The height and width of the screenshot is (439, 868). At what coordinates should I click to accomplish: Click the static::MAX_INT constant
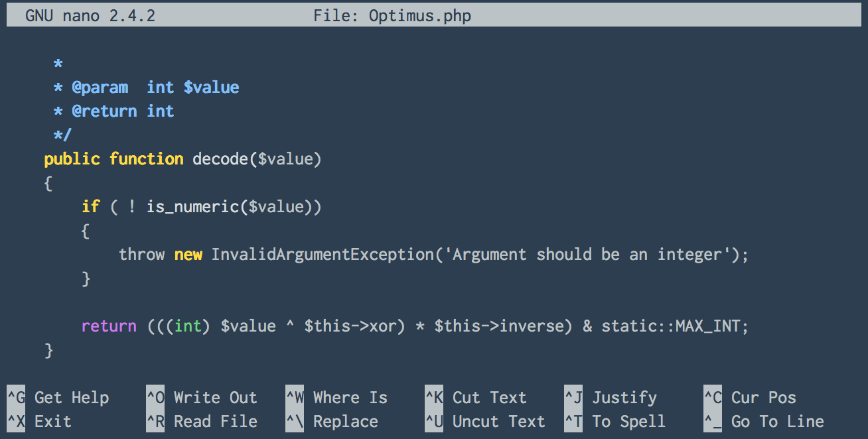tap(673, 326)
